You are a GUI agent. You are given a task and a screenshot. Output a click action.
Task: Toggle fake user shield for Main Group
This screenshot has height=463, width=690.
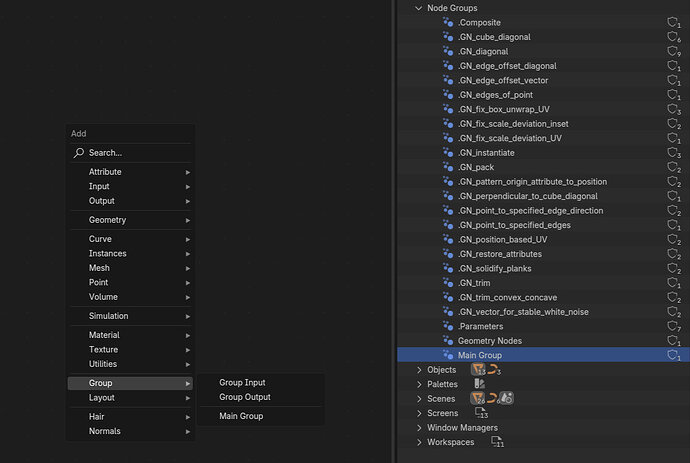(673, 355)
